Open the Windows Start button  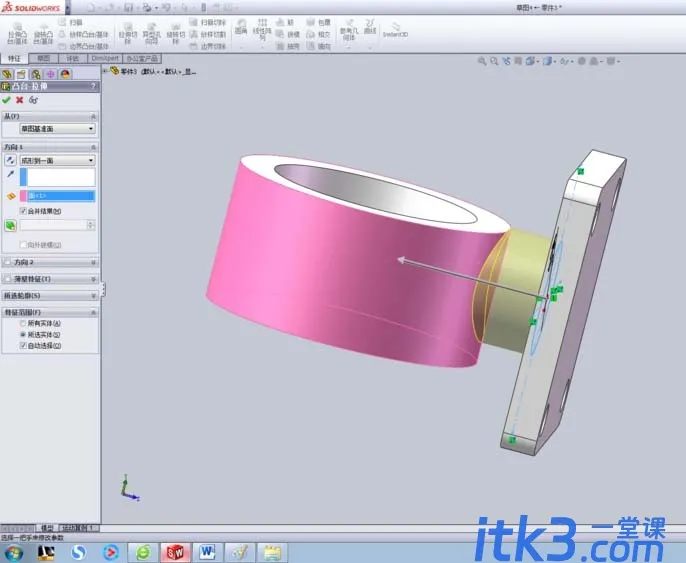pos(14,553)
